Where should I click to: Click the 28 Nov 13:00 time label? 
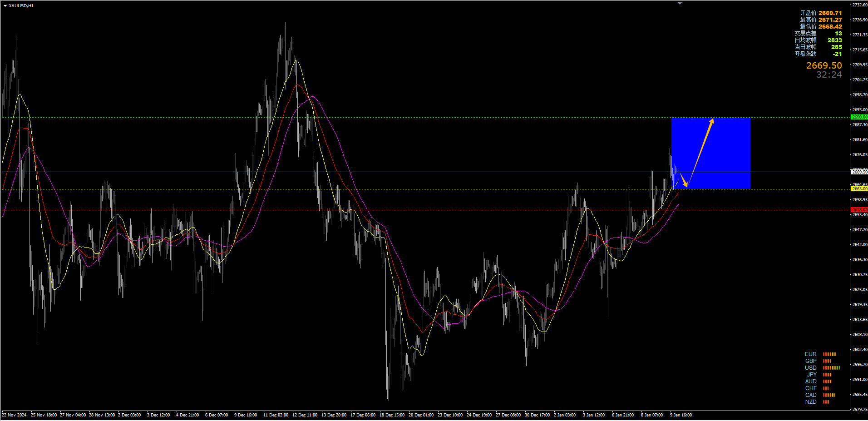102,415
